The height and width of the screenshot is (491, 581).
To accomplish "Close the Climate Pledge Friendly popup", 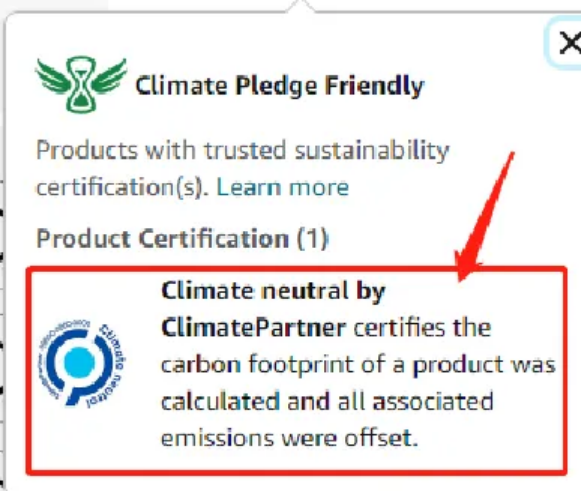I will 568,43.
